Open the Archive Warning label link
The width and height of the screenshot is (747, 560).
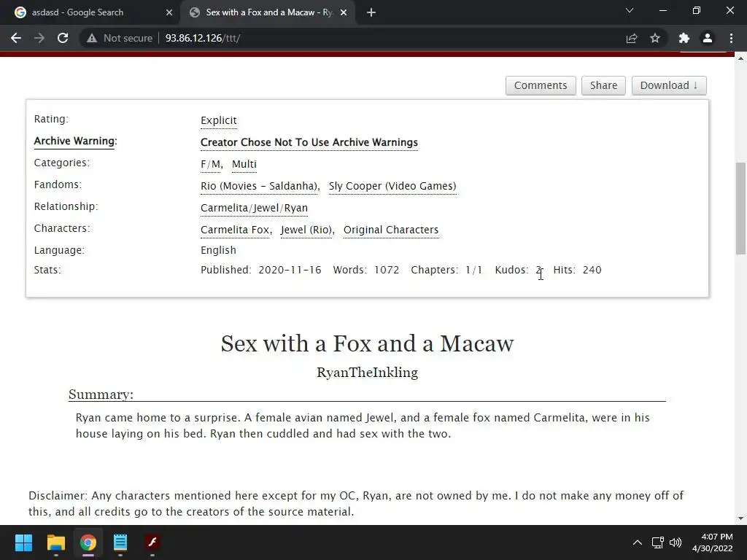pyautogui.click(x=75, y=141)
